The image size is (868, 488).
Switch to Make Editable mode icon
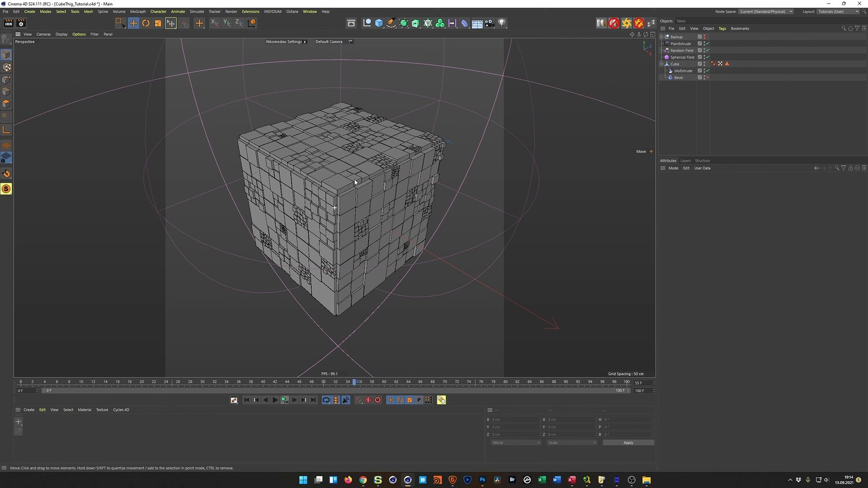[x=6, y=39]
